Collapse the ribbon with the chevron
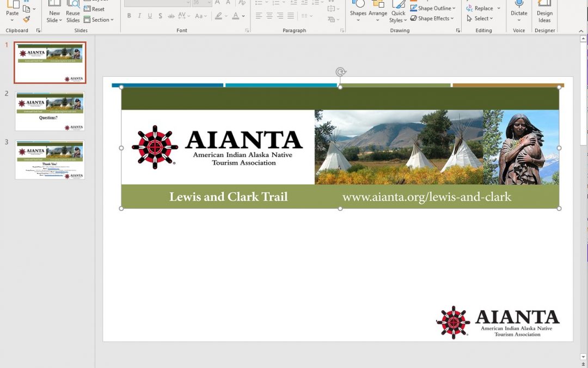The height and width of the screenshot is (368, 588). 581,31
